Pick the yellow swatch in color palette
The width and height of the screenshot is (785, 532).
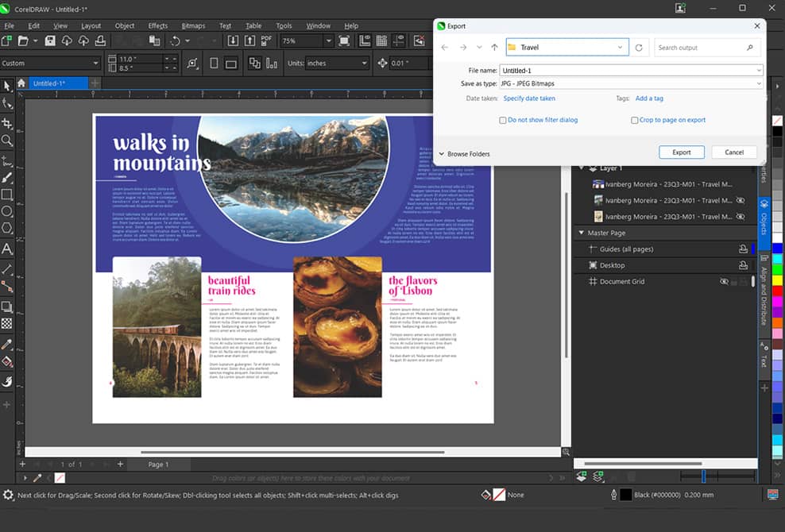click(x=777, y=281)
